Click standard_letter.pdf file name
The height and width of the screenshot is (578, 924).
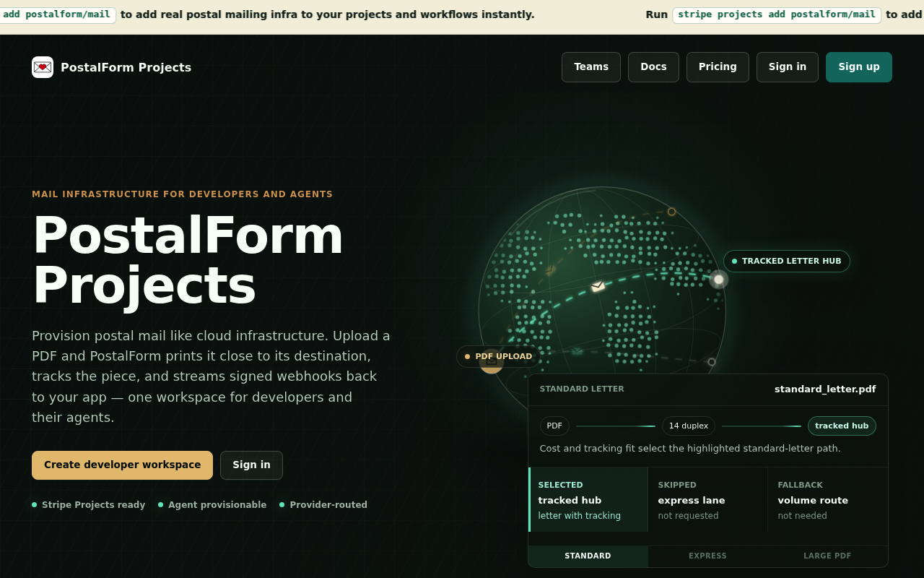[x=825, y=389]
